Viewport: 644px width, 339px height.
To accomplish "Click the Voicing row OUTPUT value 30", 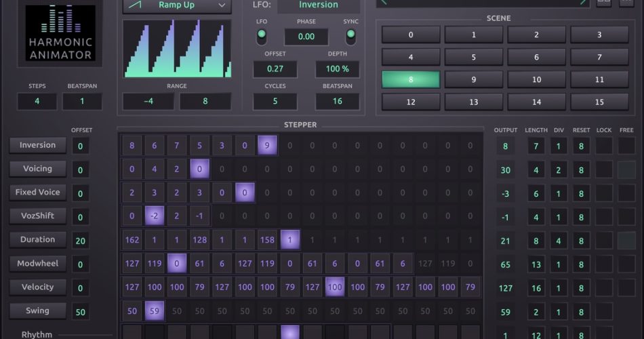I will (x=506, y=169).
